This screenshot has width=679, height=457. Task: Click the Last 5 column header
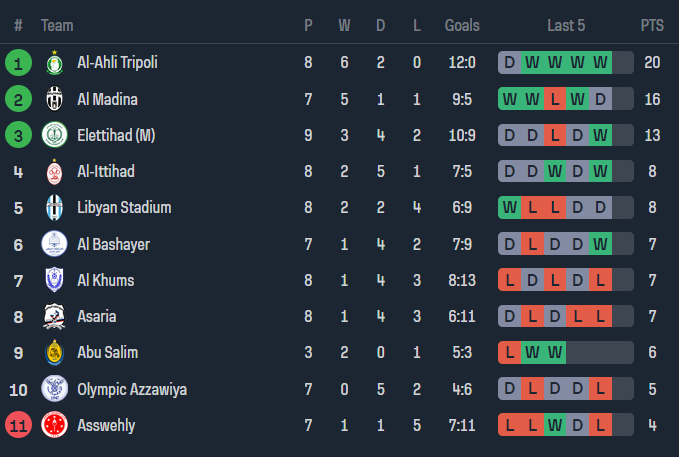tap(566, 25)
